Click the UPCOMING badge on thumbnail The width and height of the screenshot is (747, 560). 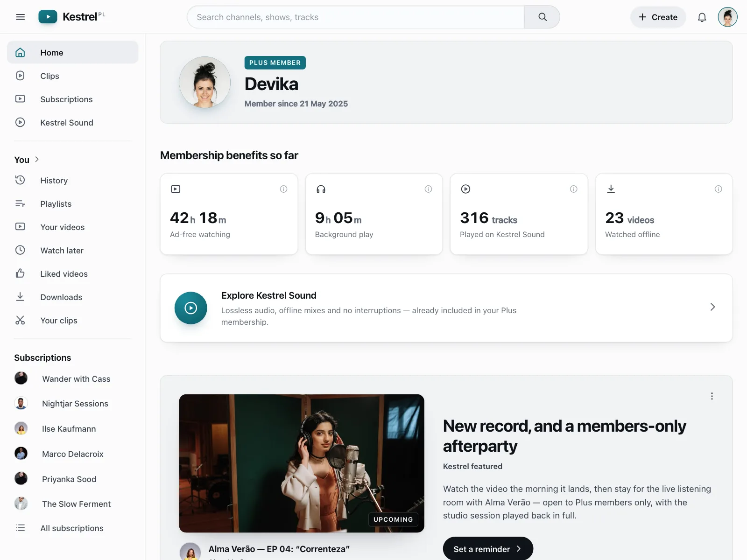[393, 519]
